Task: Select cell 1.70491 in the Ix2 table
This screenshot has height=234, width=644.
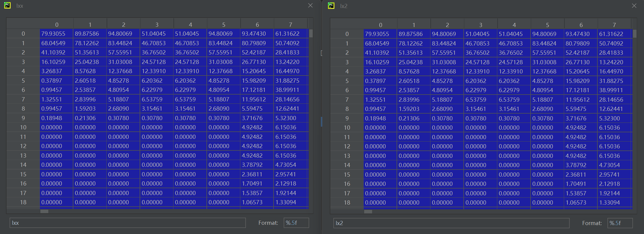Action: coord(581,184)
